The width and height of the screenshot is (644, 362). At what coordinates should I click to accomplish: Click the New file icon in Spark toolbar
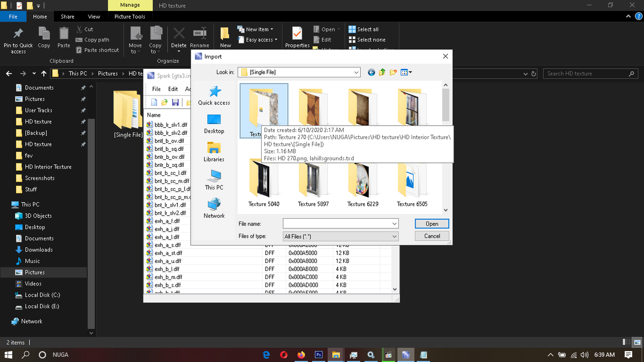point(154,103)
